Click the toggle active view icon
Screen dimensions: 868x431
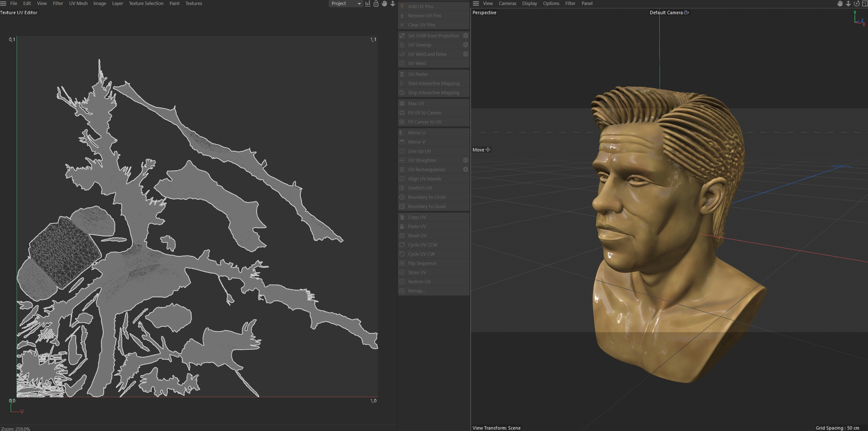tap(864, 3)
